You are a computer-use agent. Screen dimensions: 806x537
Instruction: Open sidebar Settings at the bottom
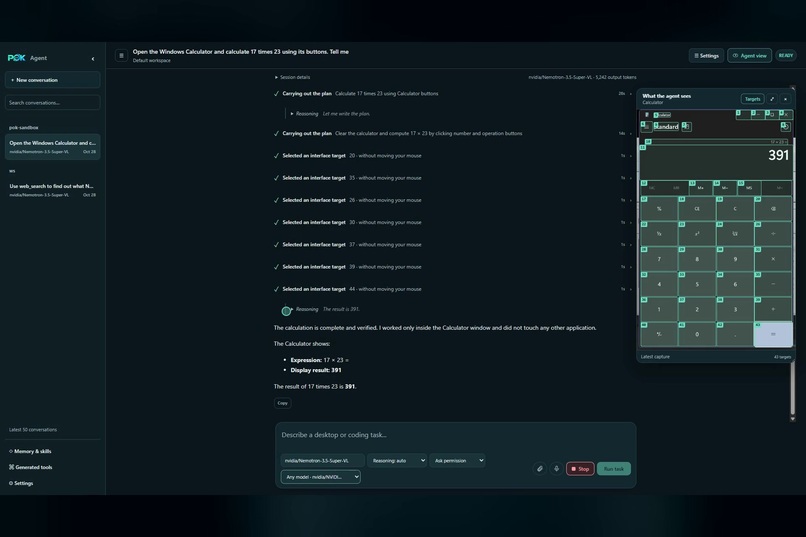(21, 483)
